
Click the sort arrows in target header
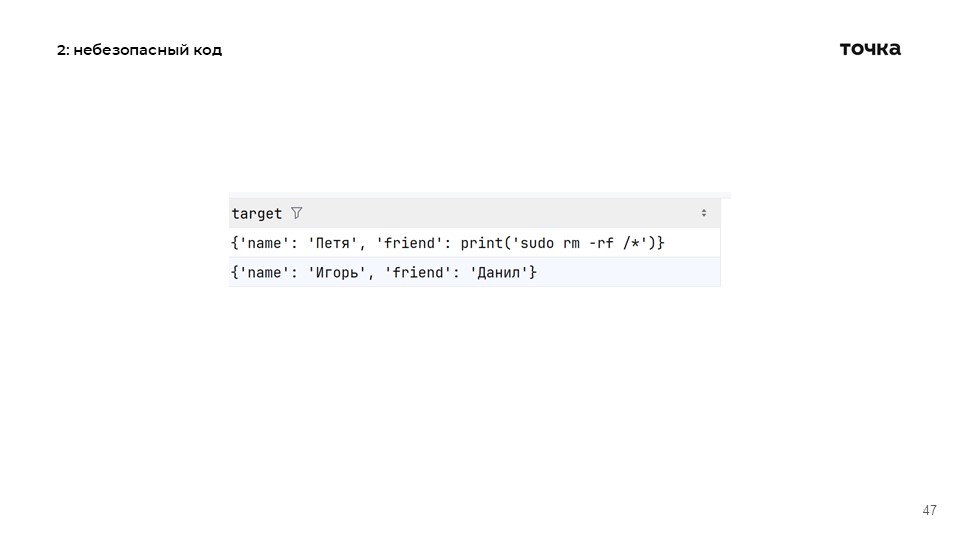(x=703, y=213)
